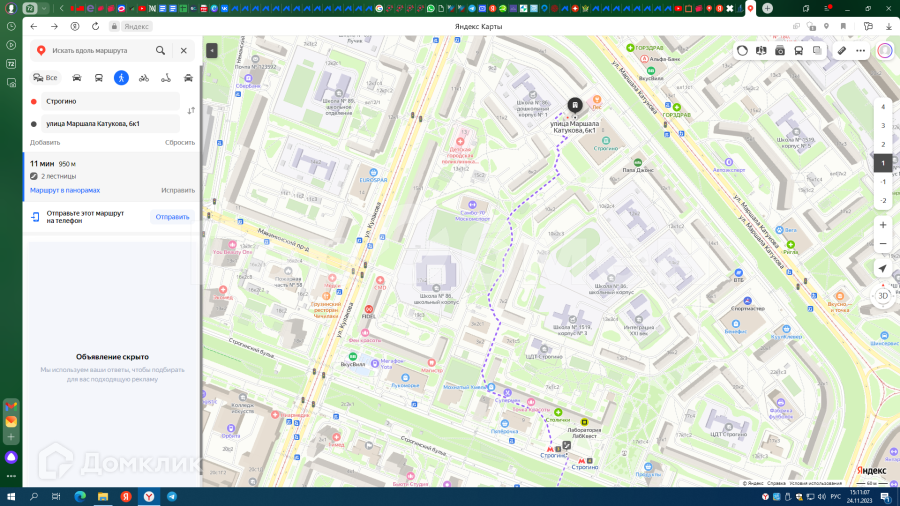
Task: Click the 'Папа Джонс' place on map
Action: pos(638,170)
